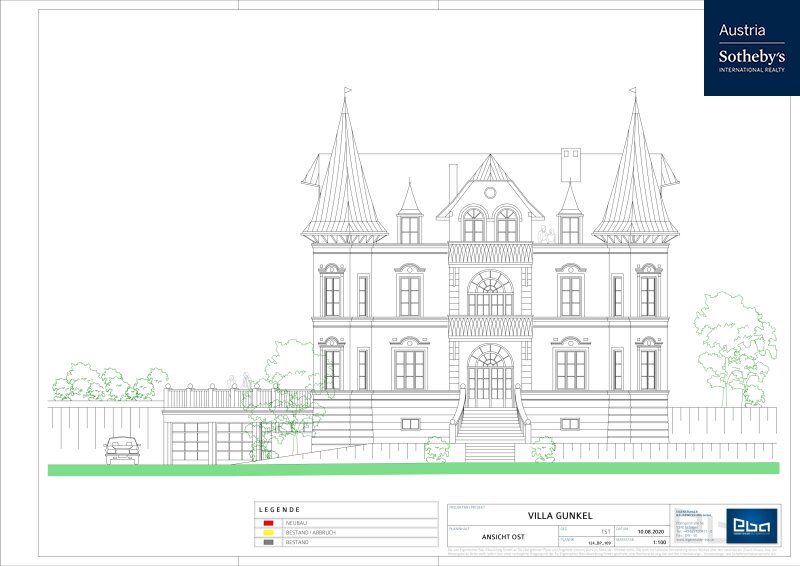Select the gray BESTAND legend swatch
The image size is (800, 566).
[x=268, y=542]
